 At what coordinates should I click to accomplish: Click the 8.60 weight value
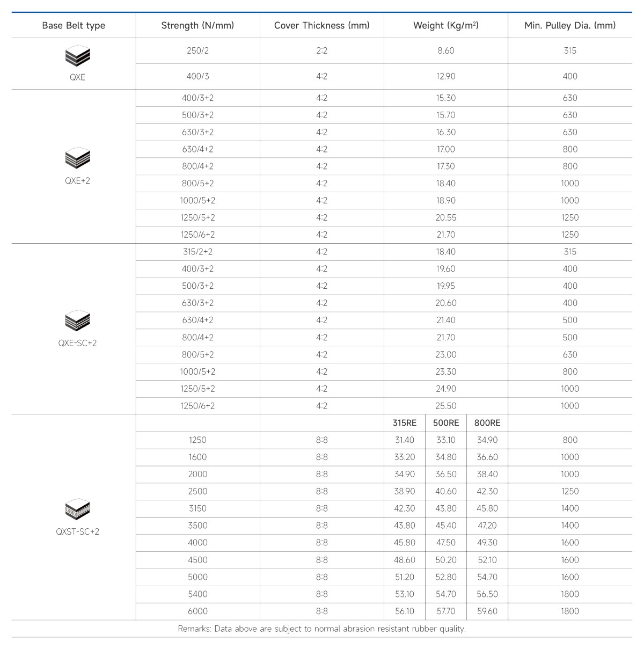(x=445, y=50)
